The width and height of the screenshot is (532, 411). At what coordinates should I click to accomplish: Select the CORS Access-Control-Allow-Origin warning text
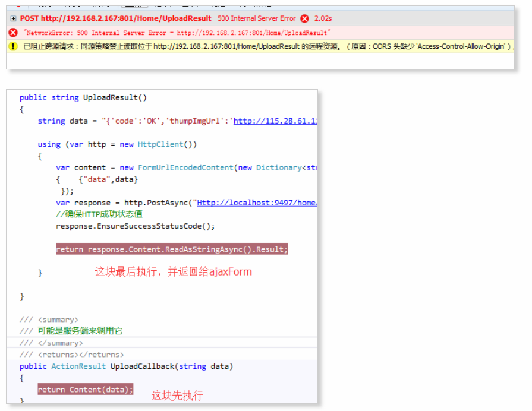point(268,46)
